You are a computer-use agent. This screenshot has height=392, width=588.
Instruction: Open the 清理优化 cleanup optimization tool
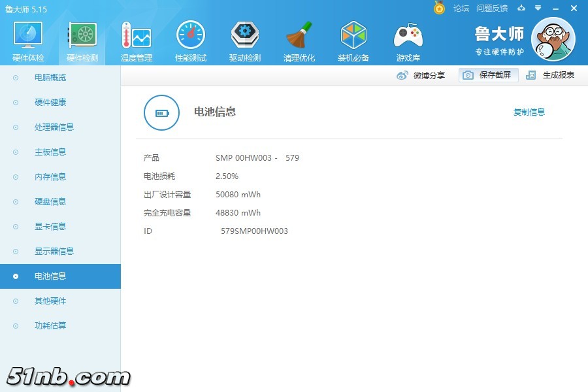[x=299, y=39]
